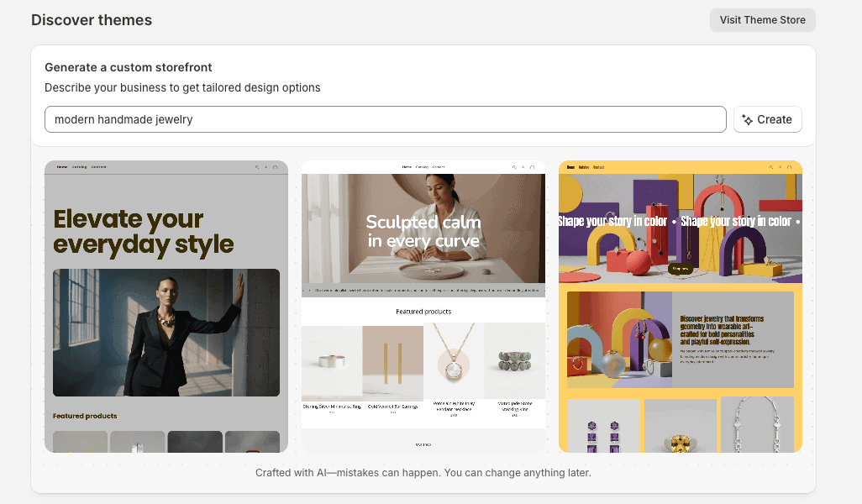Viewport: 862px width, 504px height.
Task: Click search icon in the yellow theme header
Action: pyautogui.click(x=770, y=167)
